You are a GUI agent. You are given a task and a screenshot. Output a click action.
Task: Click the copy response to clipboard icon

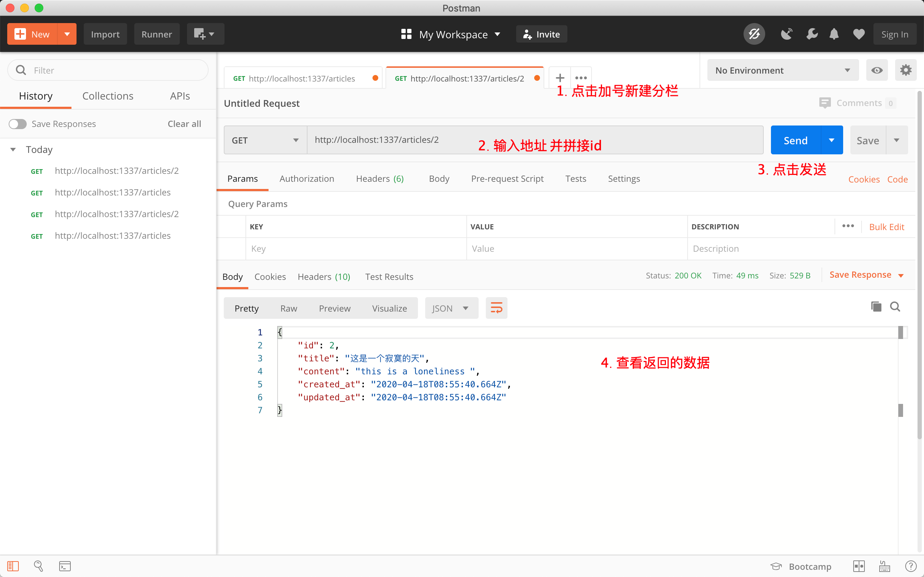tap(876, 307)
